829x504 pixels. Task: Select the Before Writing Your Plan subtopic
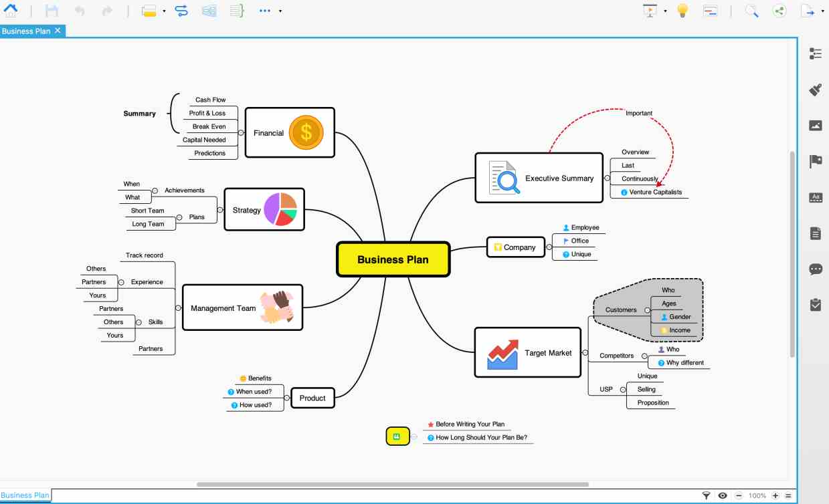[465, 424]
